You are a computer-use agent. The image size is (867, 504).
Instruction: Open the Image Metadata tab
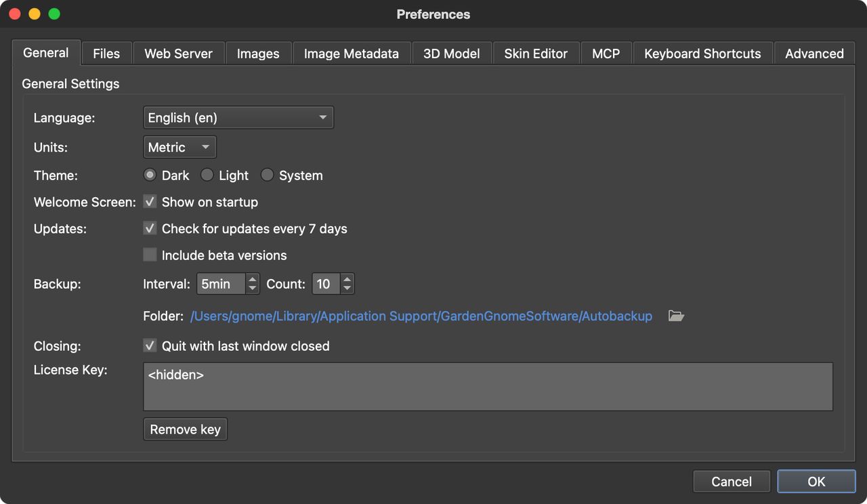point(352,54)
